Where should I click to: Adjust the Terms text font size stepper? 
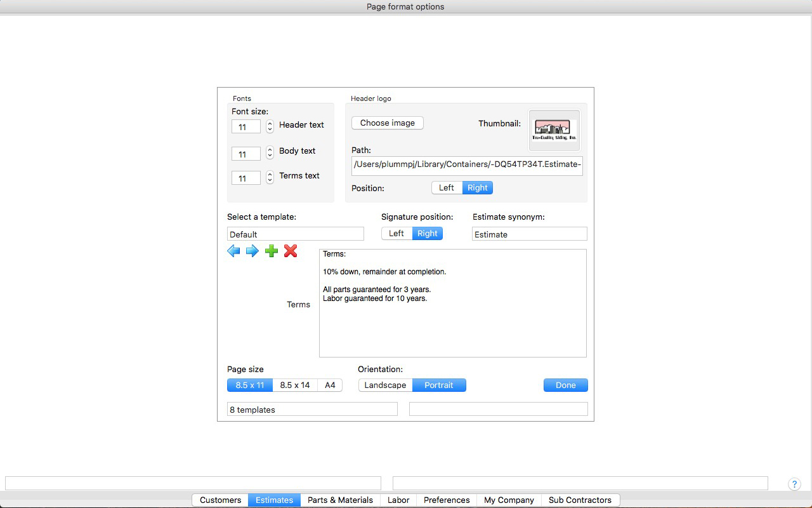pyautogui.click(x=270, y=178)
